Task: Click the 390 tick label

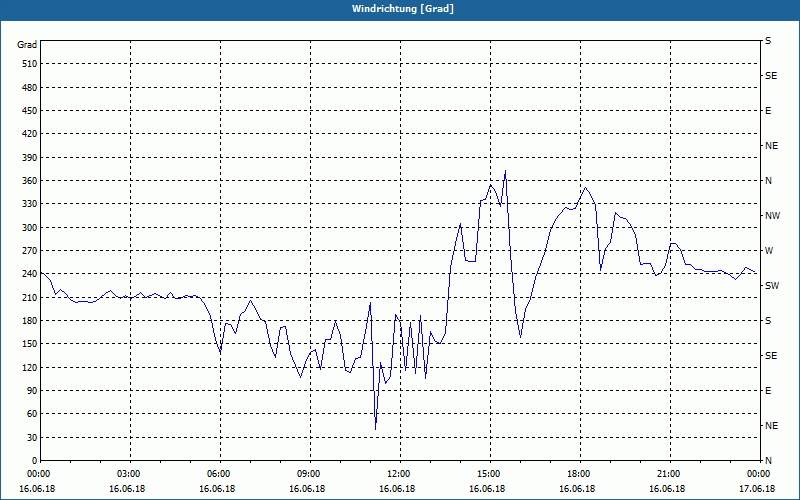Action: (x=30, y=158)
